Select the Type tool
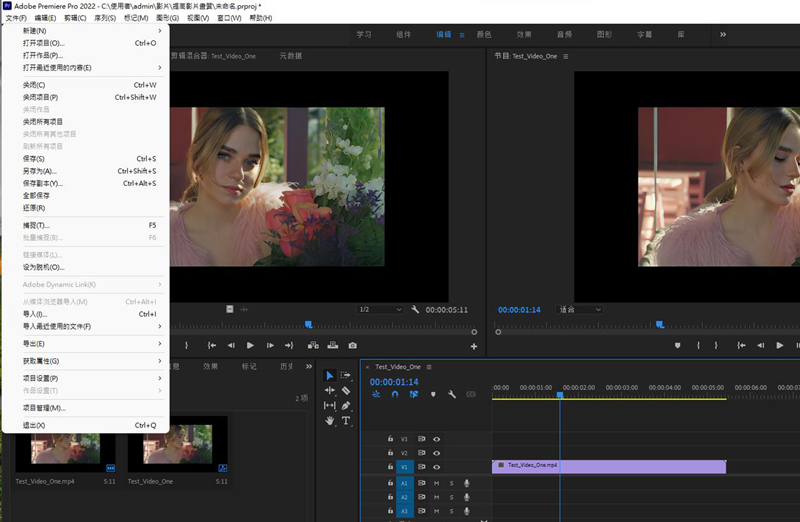This screenshot has width=800, height=522. click(346, 421)
